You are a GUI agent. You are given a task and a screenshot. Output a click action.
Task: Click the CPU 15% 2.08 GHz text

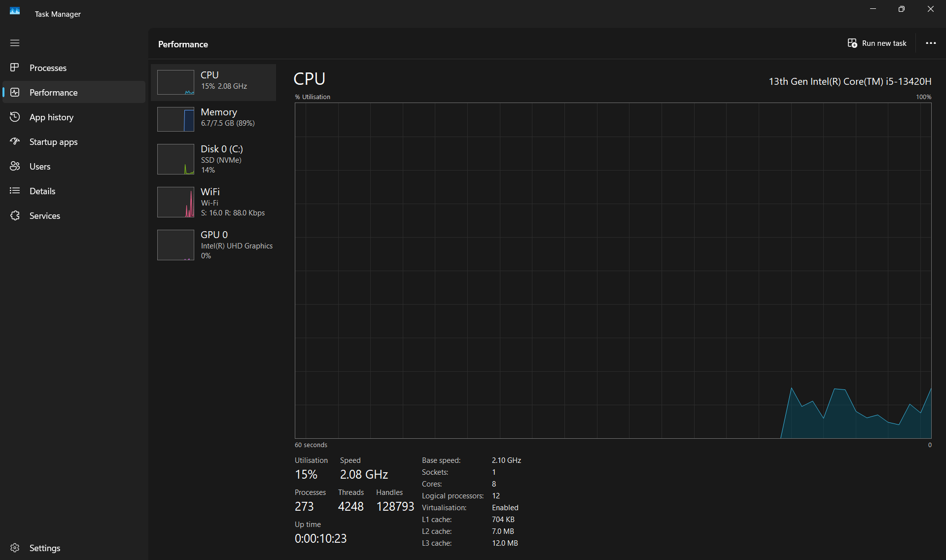(x=224, y=86)
